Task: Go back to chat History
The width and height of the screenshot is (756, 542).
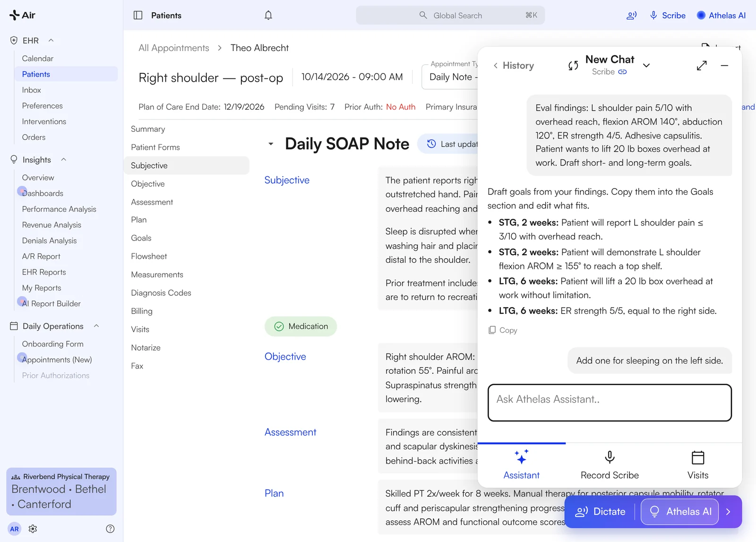Action: 513,66
